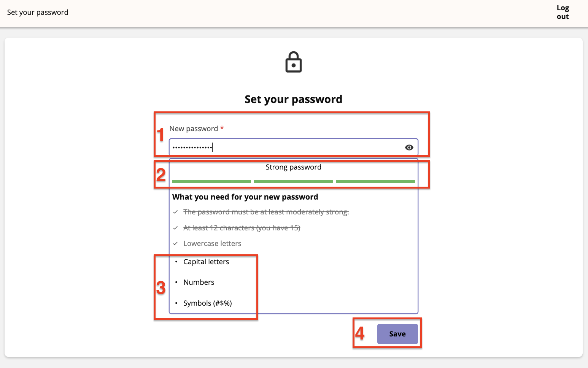Click the middle green strength bar segment
The height and width of the screenshot is (368, 588).
click(x=294, y=181)
